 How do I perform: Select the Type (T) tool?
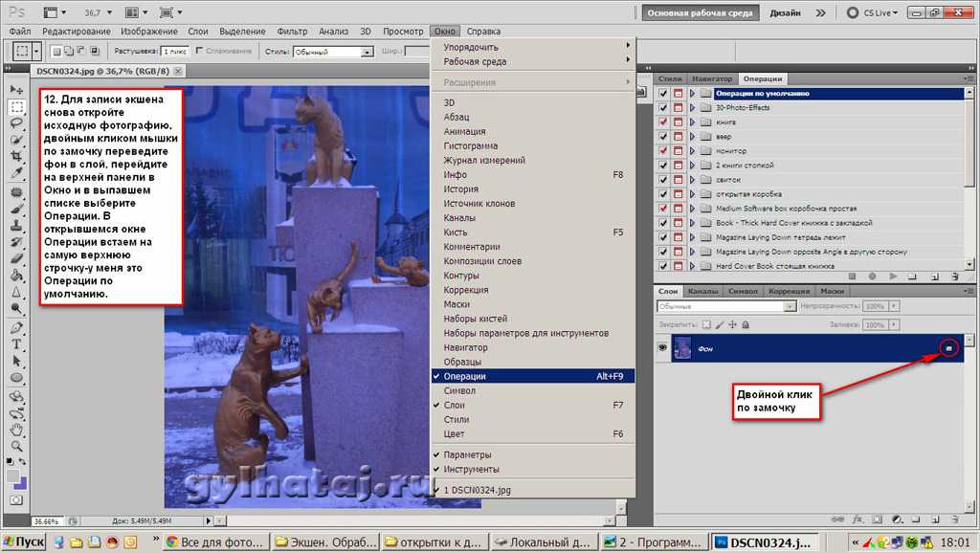pyautogui.click(x=16, y=344)
